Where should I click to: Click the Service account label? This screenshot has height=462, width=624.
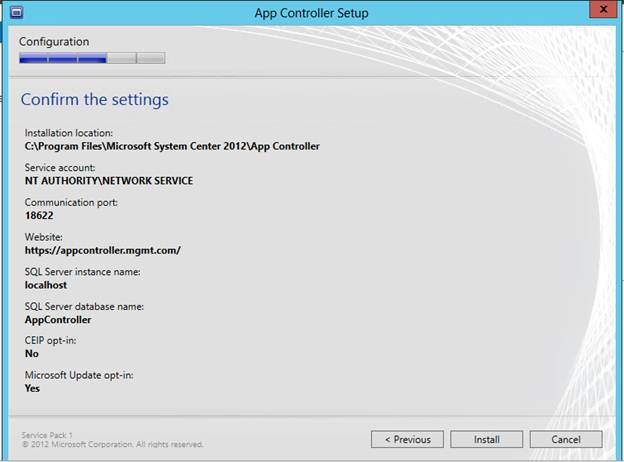(x=60, y=168)
